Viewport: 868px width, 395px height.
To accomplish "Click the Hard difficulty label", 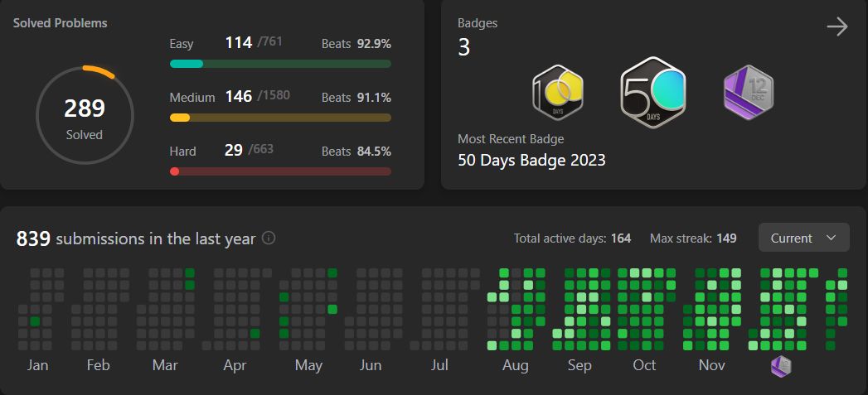I will [x=182, y=151].
